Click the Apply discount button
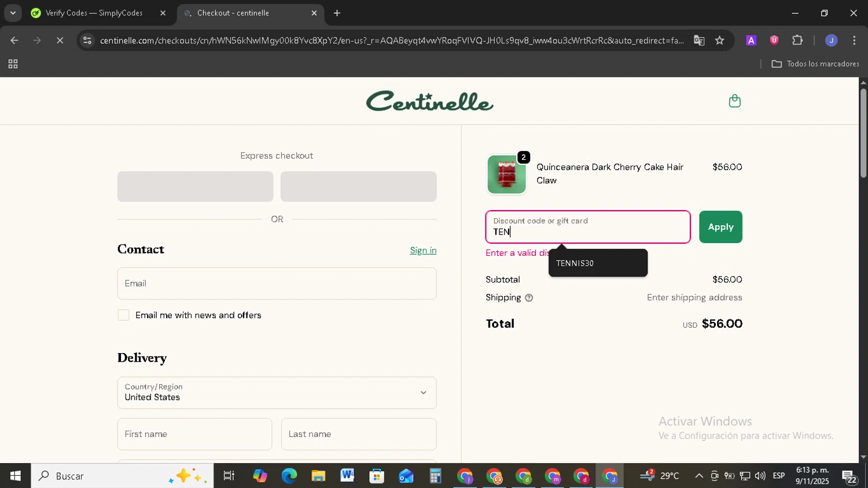This screenshot has width=868, height=488. [720, 227]
